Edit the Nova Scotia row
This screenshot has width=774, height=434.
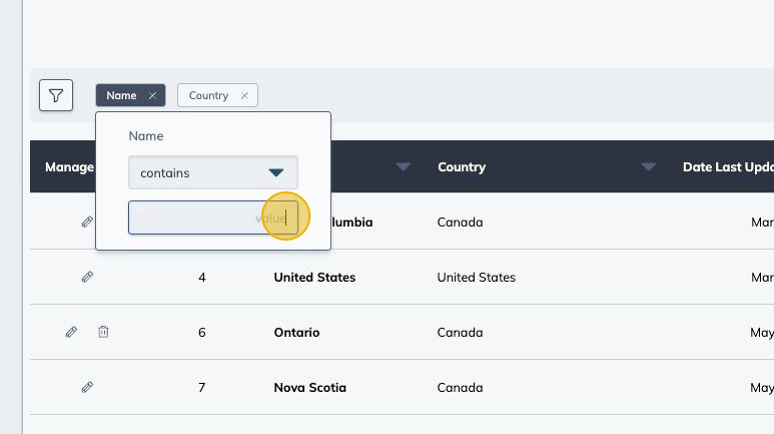pyautogui.click(x=87, y=387)
